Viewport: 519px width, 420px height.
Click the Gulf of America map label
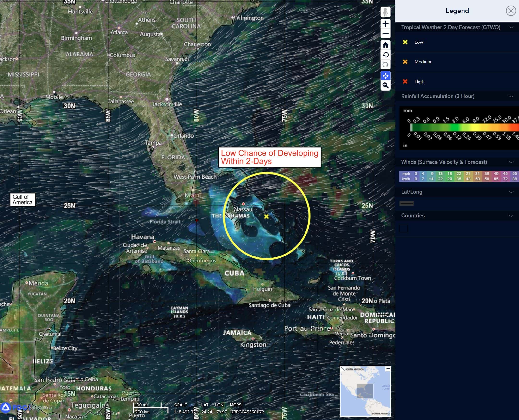pyautogui.click(x=23, y=200)
